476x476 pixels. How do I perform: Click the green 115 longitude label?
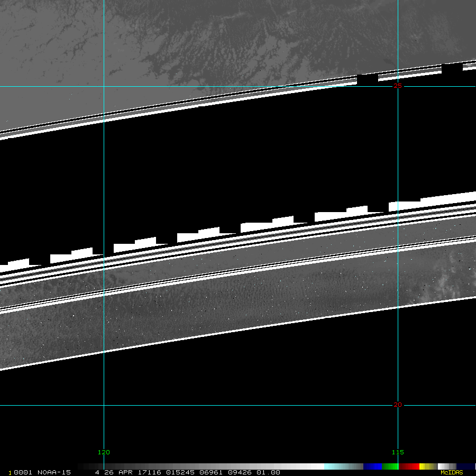pyautogui.click(x=398, y=452)
